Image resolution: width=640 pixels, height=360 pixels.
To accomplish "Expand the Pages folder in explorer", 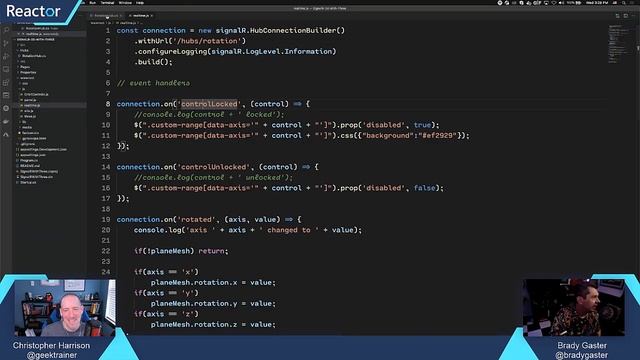I will click(25, 67).
